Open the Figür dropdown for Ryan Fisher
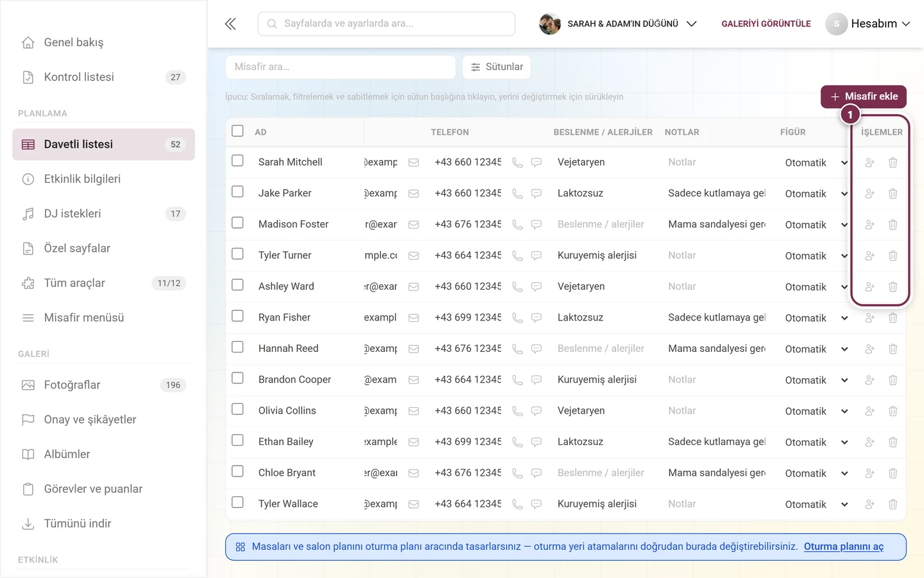The width and height of the screenshot is (924, 578). (x=816, y=318)
